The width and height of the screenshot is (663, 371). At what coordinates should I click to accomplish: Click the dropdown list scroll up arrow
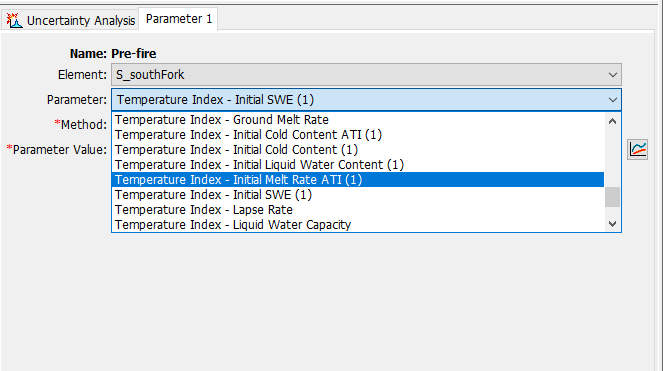point(612,121)
